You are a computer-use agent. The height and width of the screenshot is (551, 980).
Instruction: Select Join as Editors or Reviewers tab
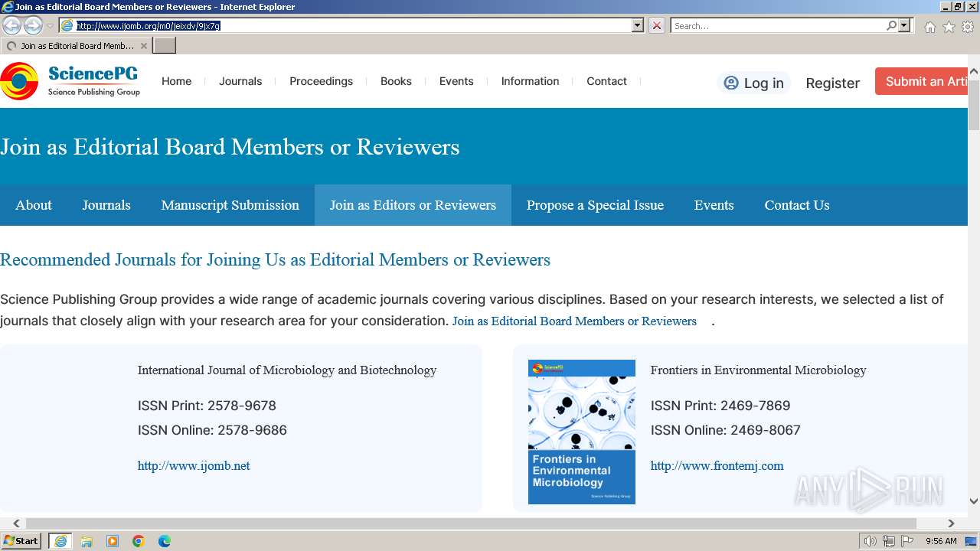click(x=413, y=205)
